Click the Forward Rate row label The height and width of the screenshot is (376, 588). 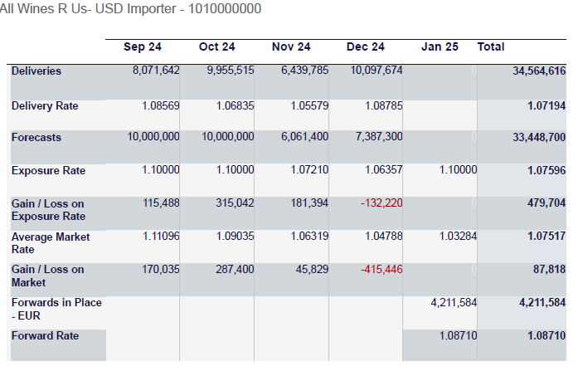(x=45, y=335)
